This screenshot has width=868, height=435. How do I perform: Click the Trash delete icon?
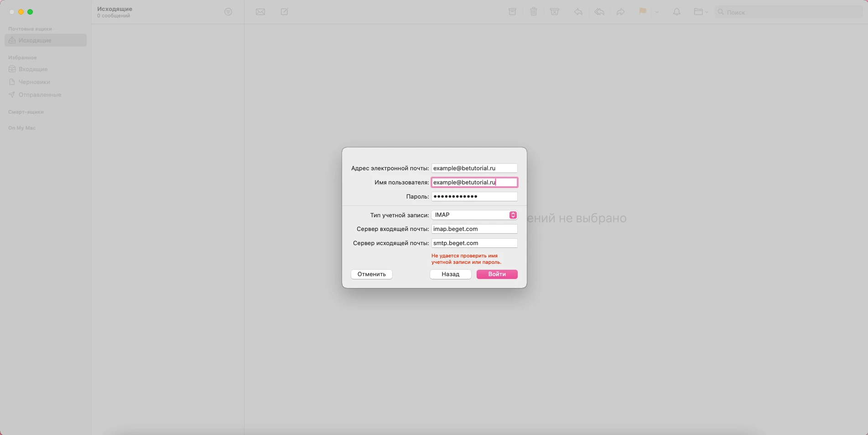[x=533, y=12]
